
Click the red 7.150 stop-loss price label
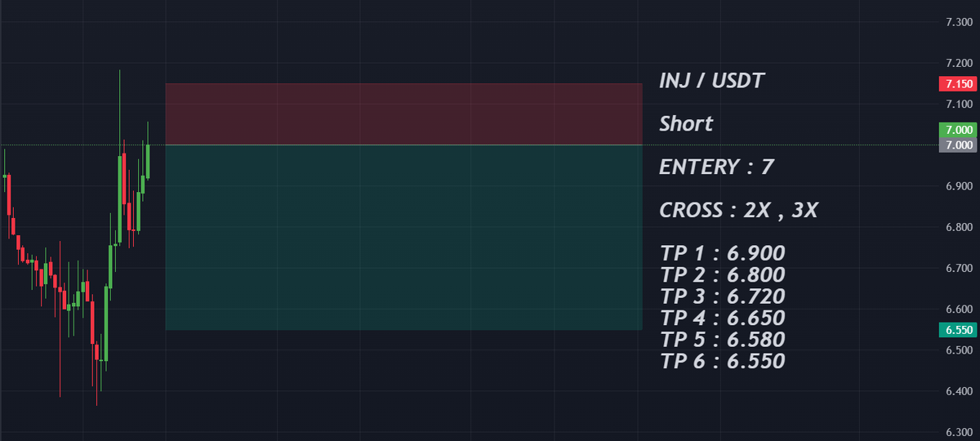tap(957, 84)
